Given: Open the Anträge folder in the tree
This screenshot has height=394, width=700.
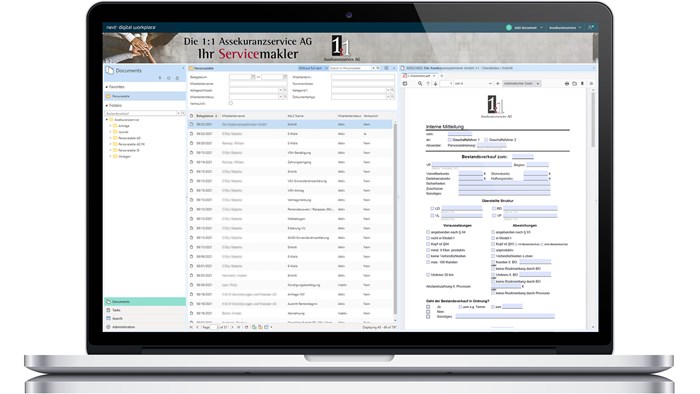Looking at the screenshot, I should (x=124, y=126).
